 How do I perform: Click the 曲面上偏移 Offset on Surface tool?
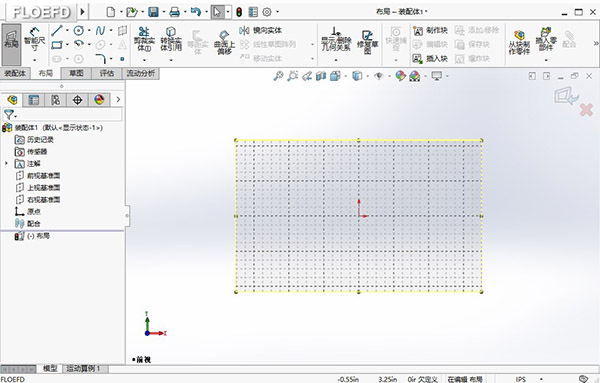point(224,42)
